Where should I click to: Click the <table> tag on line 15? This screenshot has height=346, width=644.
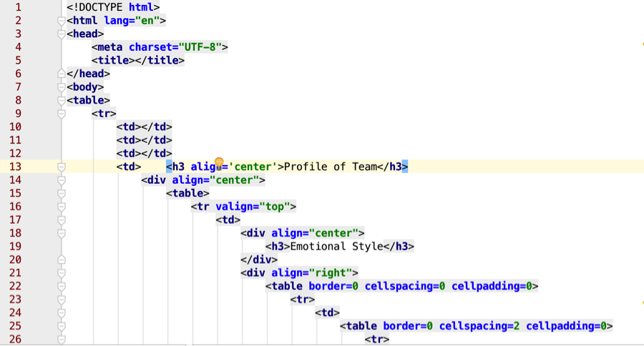[187, 193]
